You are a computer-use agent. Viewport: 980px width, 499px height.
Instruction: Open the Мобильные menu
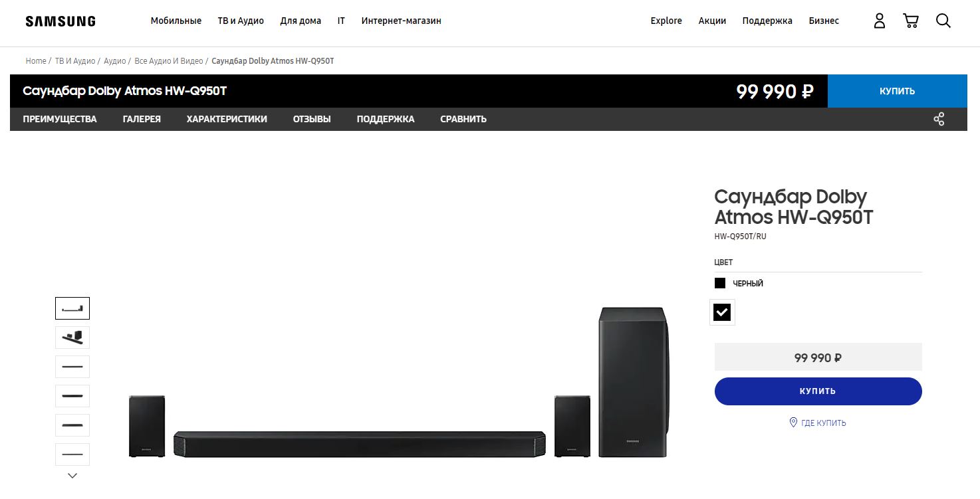(176, 21)
